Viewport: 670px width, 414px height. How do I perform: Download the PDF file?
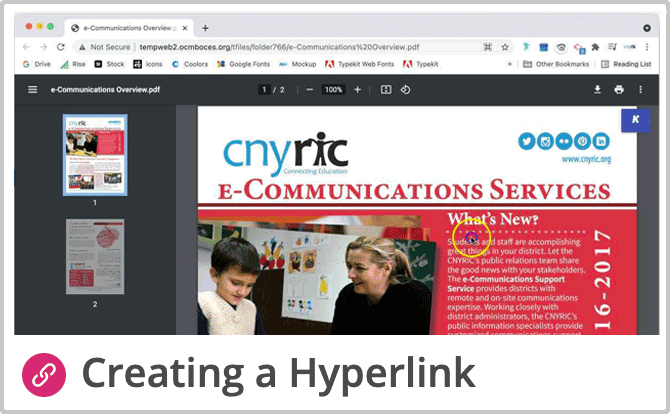pyautogui.click(x=597, y=89)
